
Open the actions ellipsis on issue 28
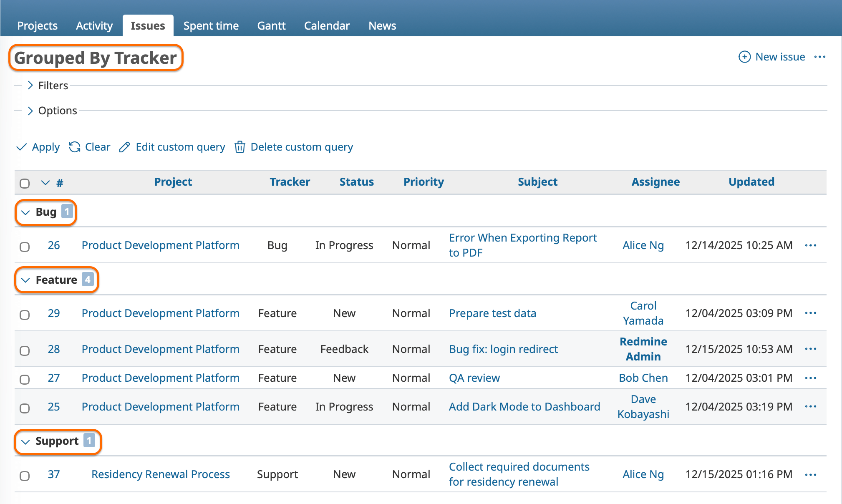pyautogui.click(x=810, y=349)
